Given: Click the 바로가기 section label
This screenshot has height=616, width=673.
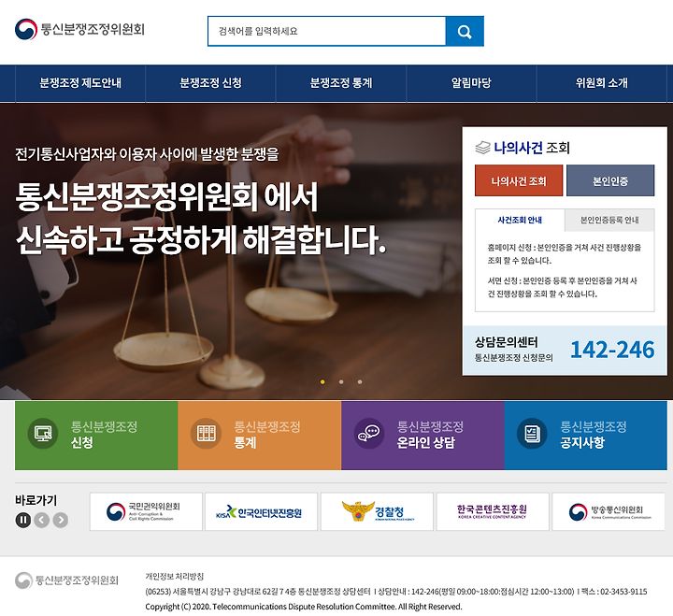Looking at the screenshot, I should [x=36, y=500].
